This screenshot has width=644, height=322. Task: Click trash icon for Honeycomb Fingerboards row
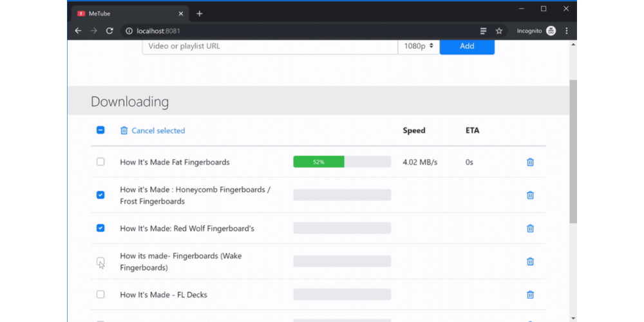[530, 195]
